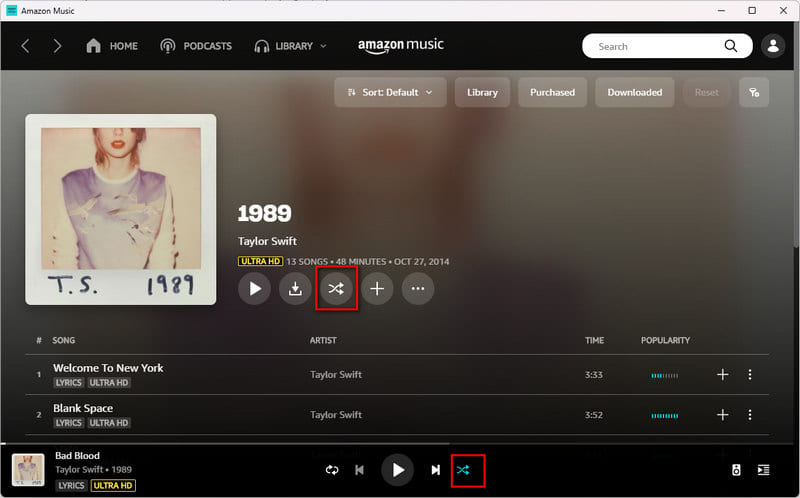Play the 1989 album

[x=254, y=289]
